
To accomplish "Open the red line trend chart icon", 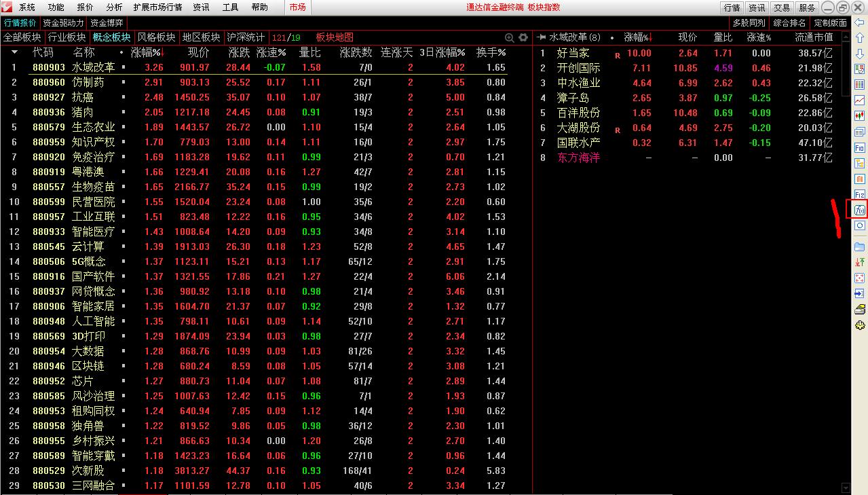I will pyautogui.click(x=859, y=100).
